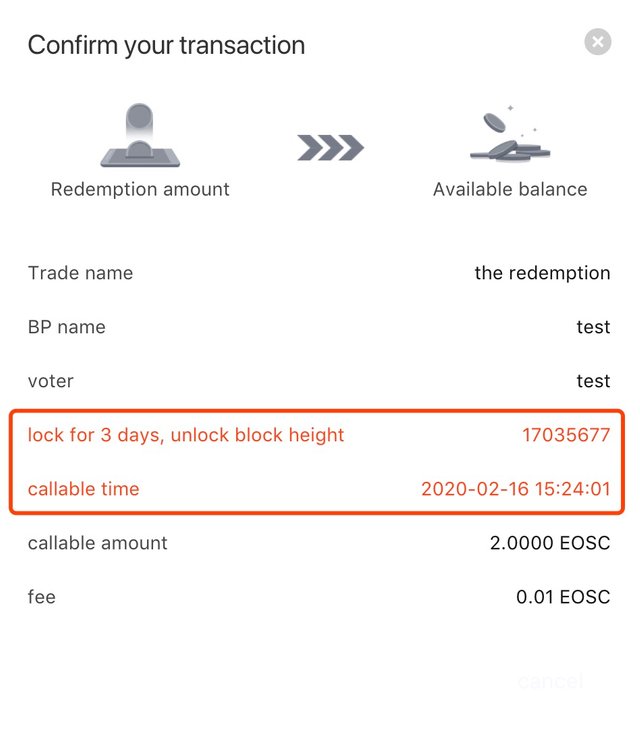Click the Trade name row label
This screenshot has height=735, width=640.
pos(80,273)
